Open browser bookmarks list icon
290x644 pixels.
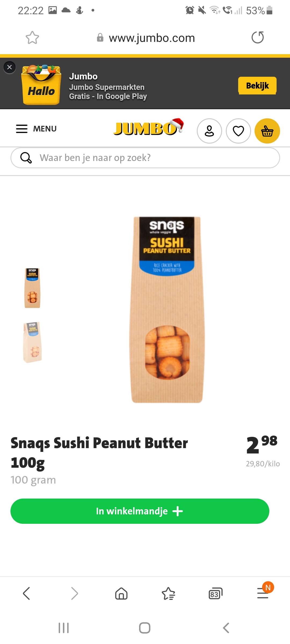point(168,593)
